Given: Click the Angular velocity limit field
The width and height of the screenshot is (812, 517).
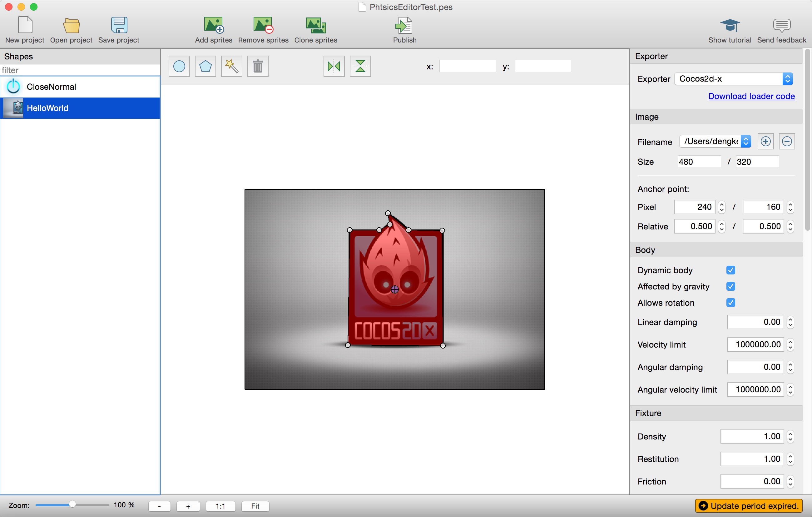Looking at the screenshot, I should pyautogui.click(x=755, y=390).
